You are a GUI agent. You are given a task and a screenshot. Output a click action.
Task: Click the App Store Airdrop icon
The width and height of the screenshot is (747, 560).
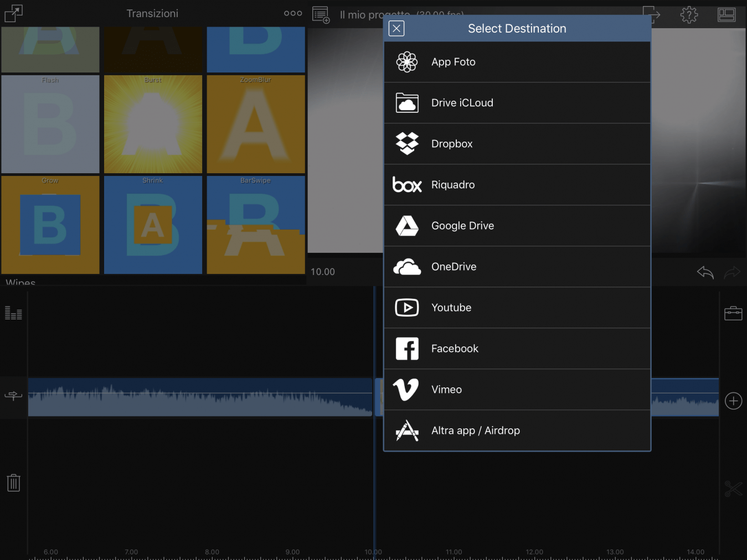pyautogui.click(x=407, y=431)
